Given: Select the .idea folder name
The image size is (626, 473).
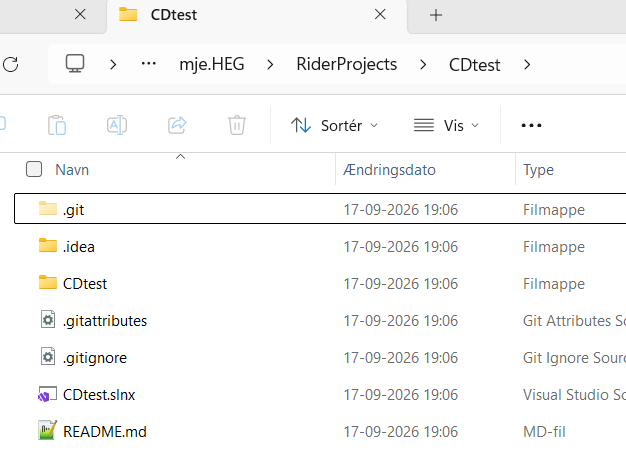Looking at the screenshot, I should tap(79, 247).
